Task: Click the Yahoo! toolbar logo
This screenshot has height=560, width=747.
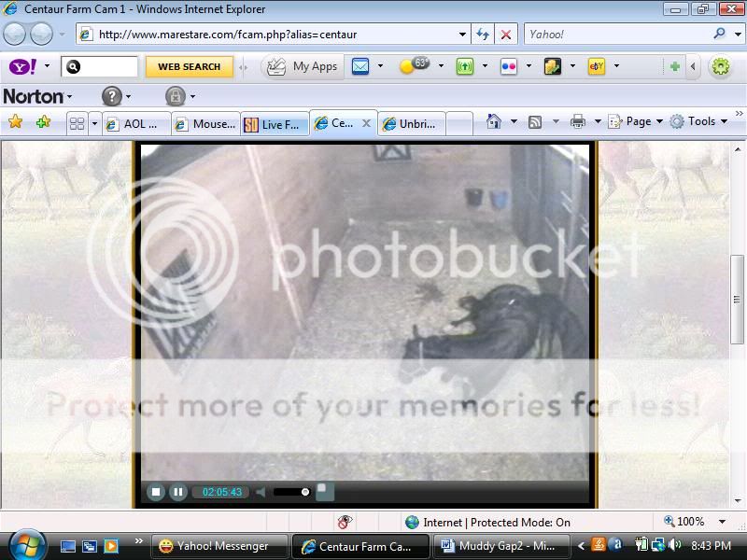Action: tap(22, 66)
